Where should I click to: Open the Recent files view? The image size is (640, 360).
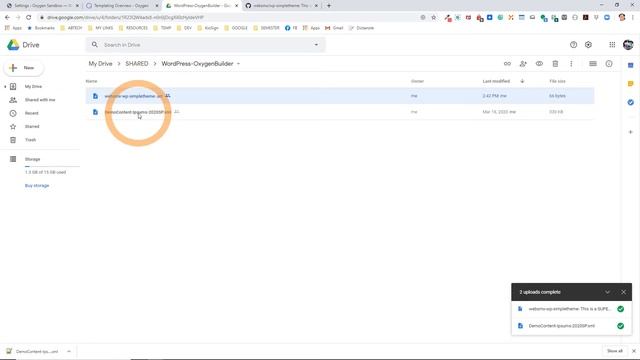click(31, 113)
